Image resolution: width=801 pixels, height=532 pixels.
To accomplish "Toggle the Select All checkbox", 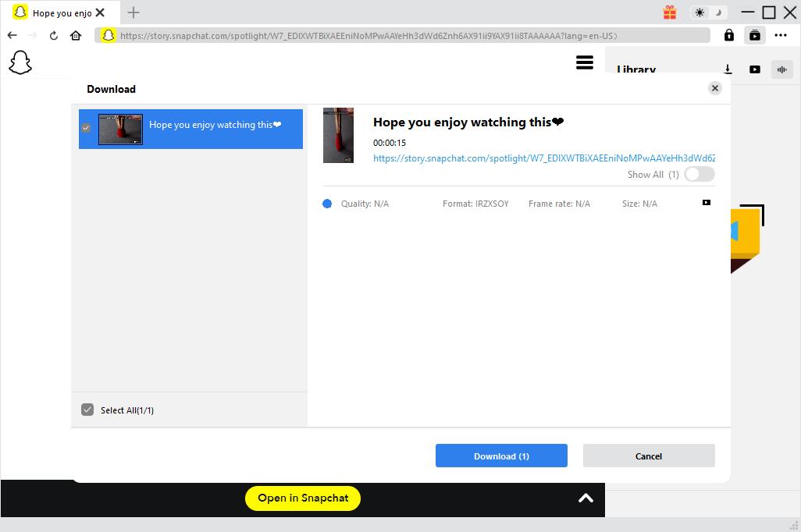I will (x=87, y=410).
